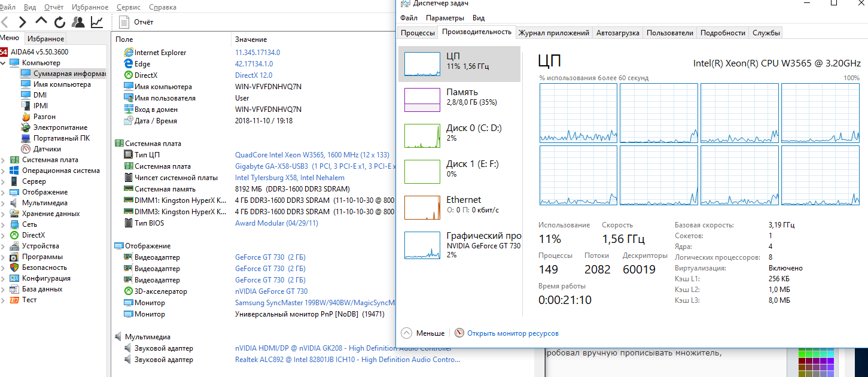Switch to the Службы tab
This screenshot has height=377, width=868.
766,33
